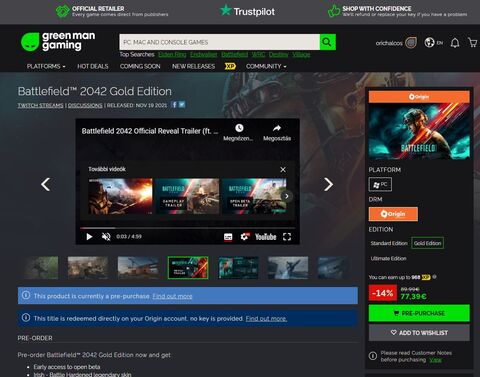Image resolution: width=480 pixels, height=377 pixels.
Task: Search top term Village
Action: click(301, 54)
